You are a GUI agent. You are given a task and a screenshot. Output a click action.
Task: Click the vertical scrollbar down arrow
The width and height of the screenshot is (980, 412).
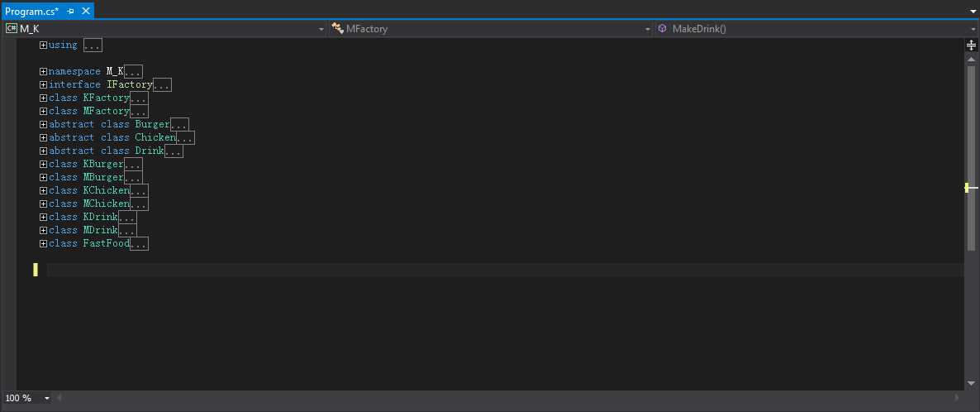click(x=971, y=383)
